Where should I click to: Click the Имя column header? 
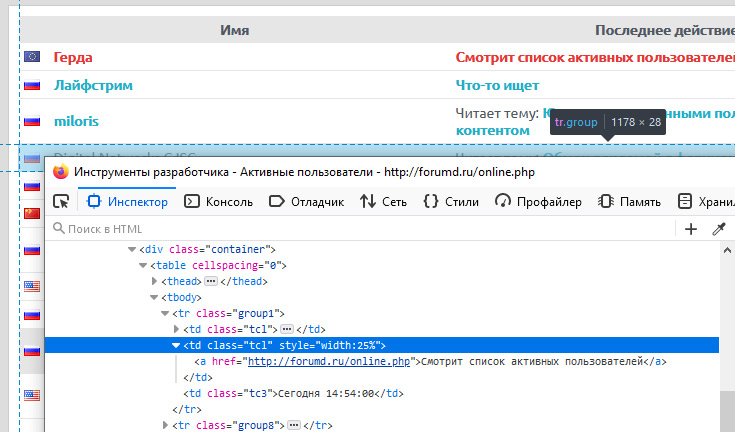point(234,30)
